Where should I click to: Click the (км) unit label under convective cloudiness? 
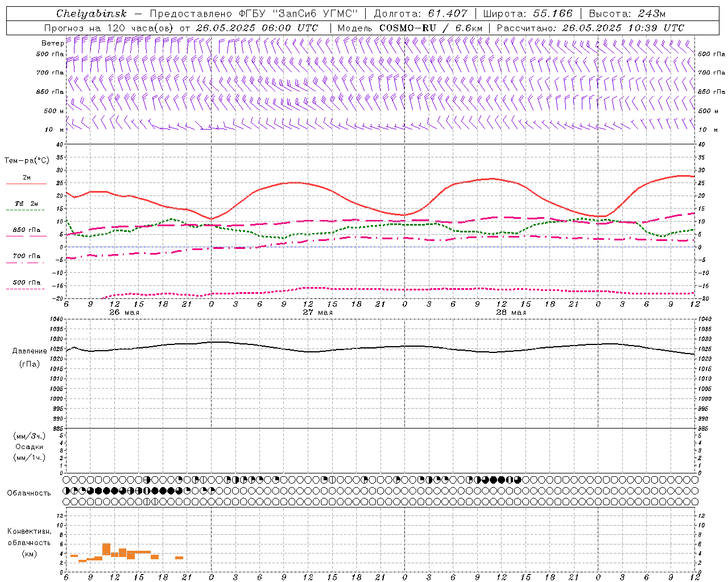pos(30,554)
